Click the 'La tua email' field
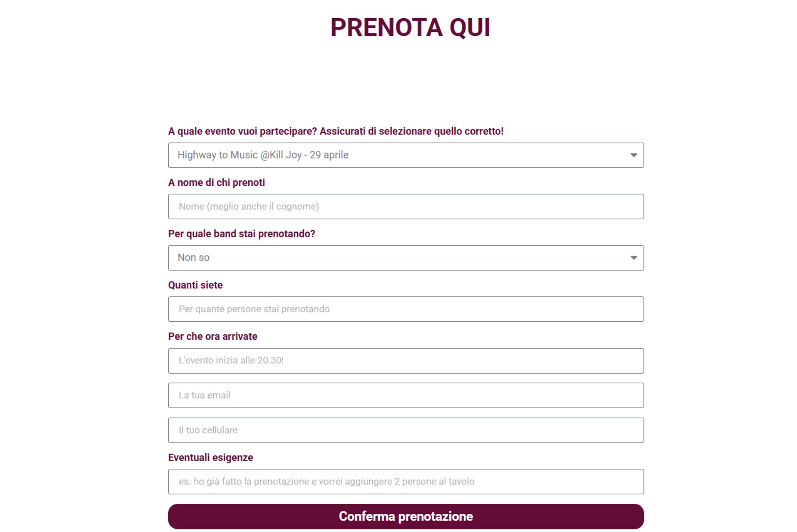Viewport: 797px width, 532px height. [x=405, y=395]
